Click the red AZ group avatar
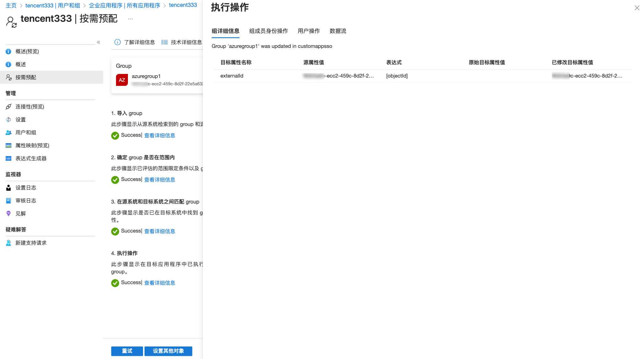 tap(122, 80)
